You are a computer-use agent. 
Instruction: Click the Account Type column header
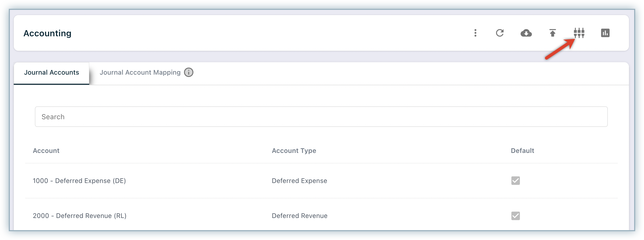click(294, 151)
